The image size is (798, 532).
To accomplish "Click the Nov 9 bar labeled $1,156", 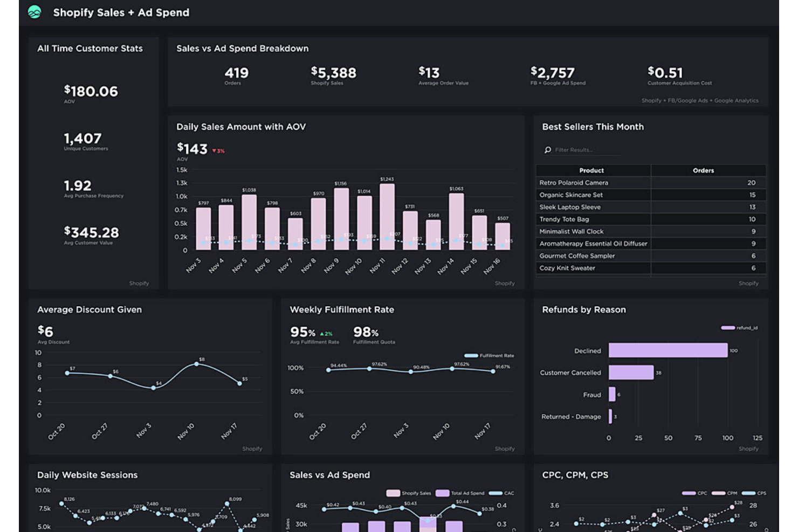I will (341, 219).
